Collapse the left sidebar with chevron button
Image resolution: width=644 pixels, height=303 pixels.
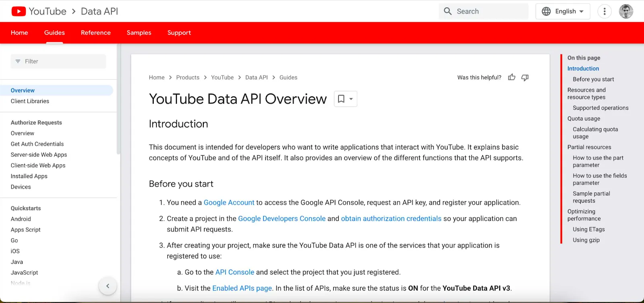click(x=107, y=286)
